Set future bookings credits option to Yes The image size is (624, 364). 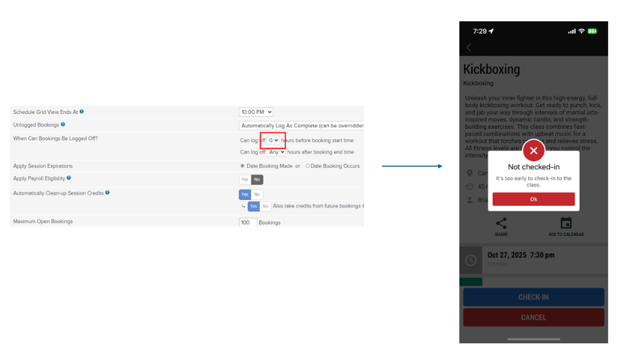click(x=253, y=206)
